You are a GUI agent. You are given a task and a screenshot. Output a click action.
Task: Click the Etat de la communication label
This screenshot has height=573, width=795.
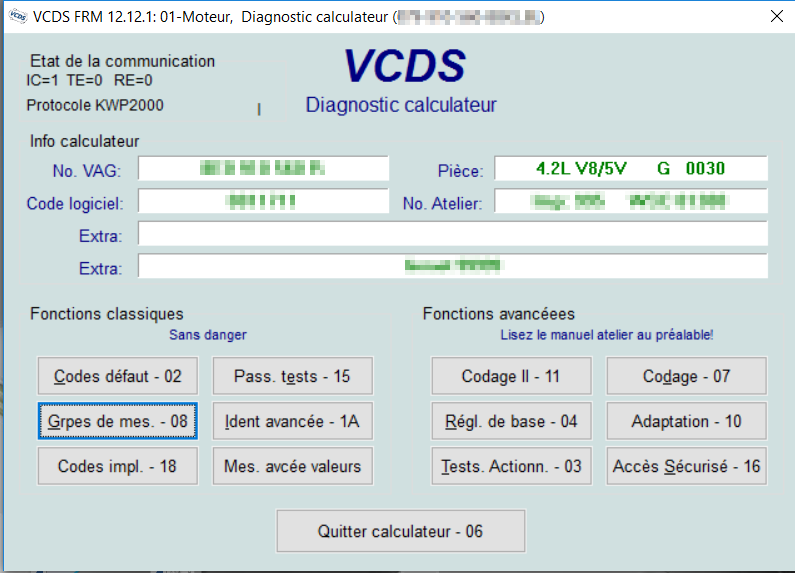pos(122,61)
